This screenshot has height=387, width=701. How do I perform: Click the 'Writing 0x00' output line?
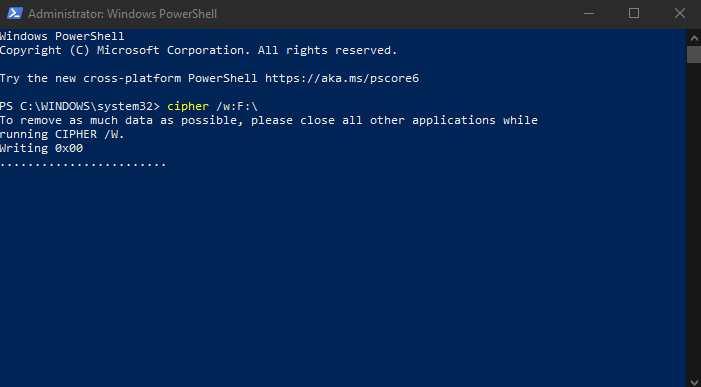pos(42,148)
